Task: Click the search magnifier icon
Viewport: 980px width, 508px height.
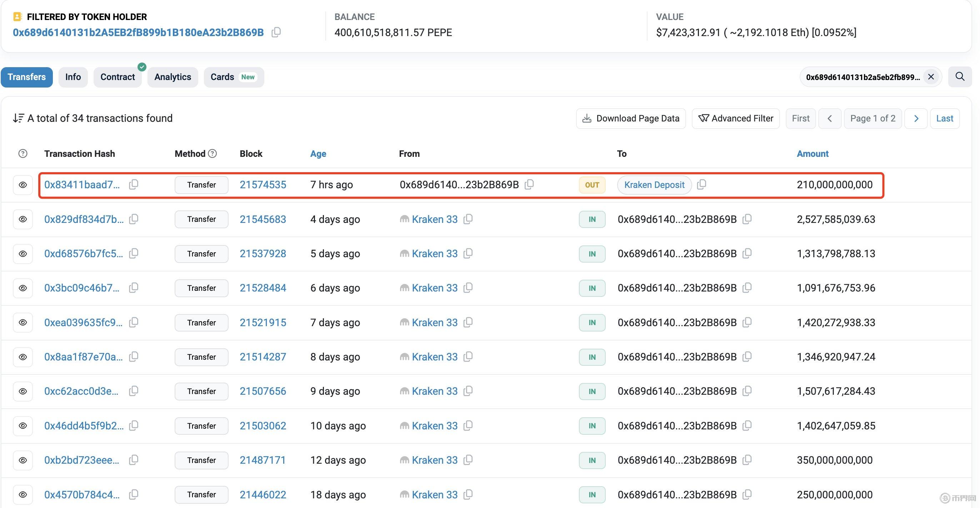Action: pyautogui.click(x=960, y=77)
